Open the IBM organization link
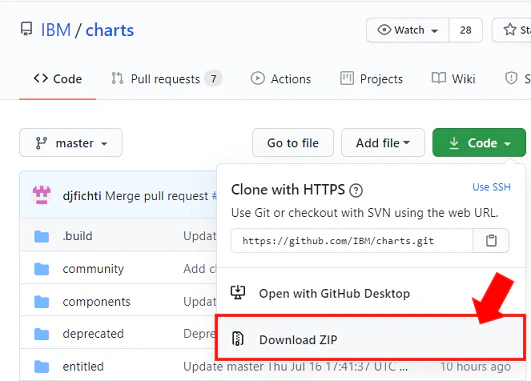This screenshot has width=531, height=381. [x=56, y=30]
